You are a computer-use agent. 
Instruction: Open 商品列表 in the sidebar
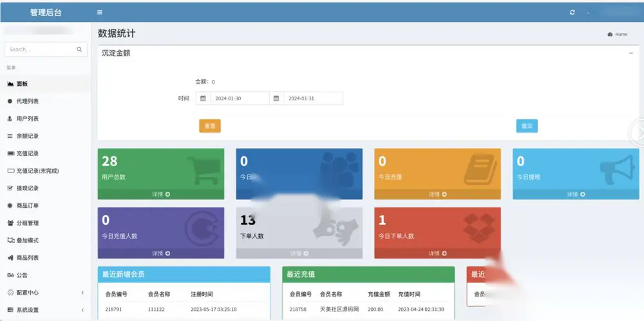(x=45, y=258)
